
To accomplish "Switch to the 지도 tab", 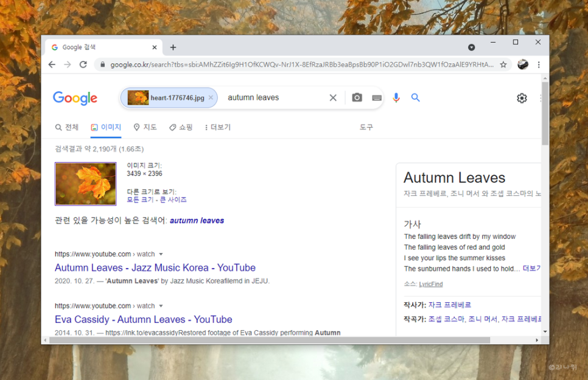I will tap(145, 128).
